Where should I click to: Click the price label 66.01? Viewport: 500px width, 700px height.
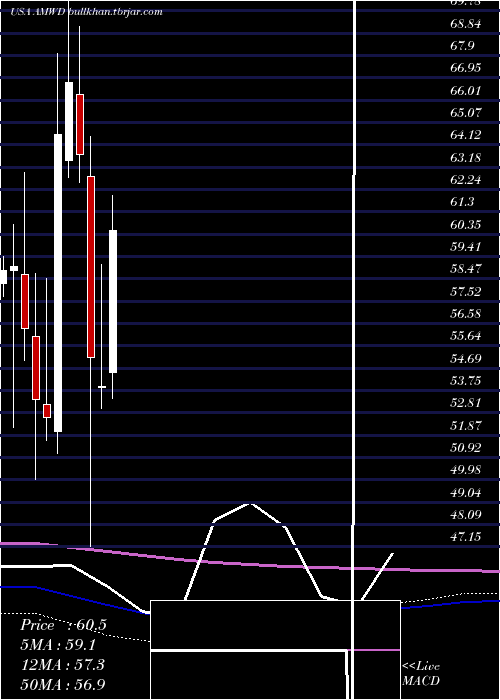466,91
